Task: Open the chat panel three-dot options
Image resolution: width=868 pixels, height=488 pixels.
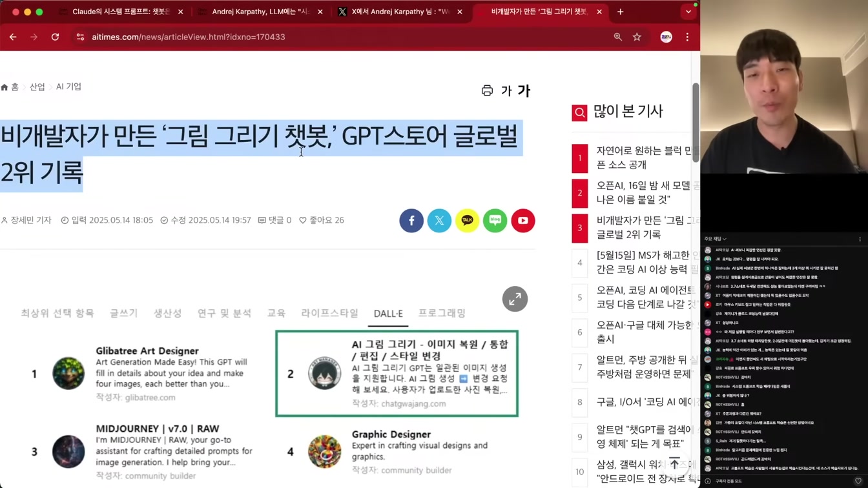Action: [860, 239]
